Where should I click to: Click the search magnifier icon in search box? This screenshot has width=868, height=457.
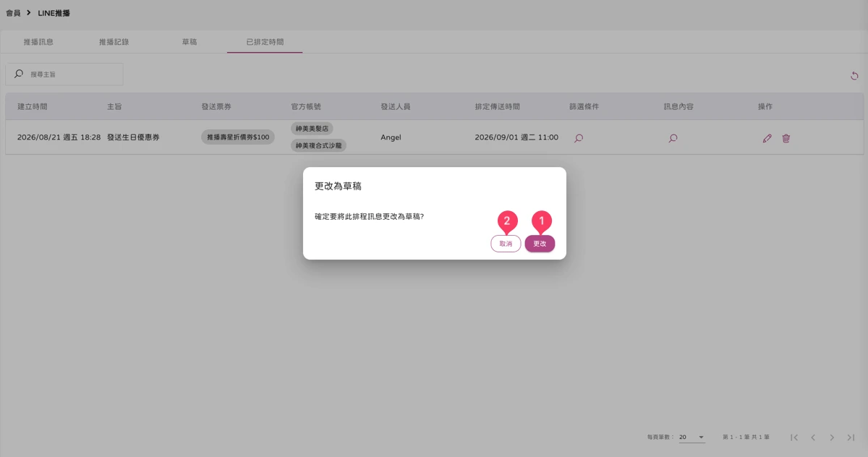click(19, 74)
